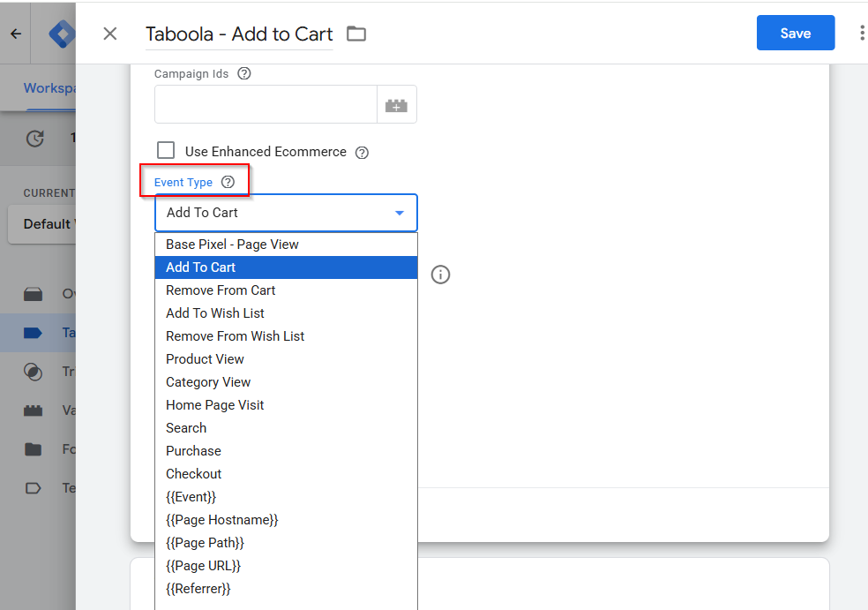
Task: Choose the Checkout event option
Action: point(286,474)
